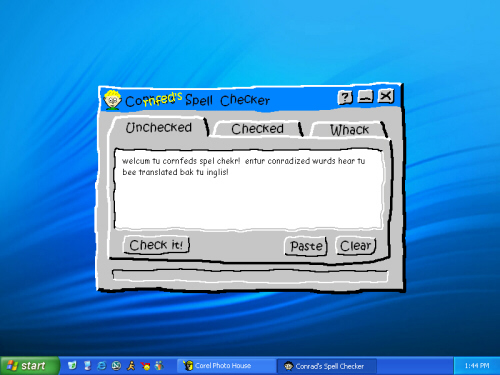Screen dimensions: 500x375
Task: Switch to the Unchecked tab
Action: pyautogui.click(x=159, y=127)
